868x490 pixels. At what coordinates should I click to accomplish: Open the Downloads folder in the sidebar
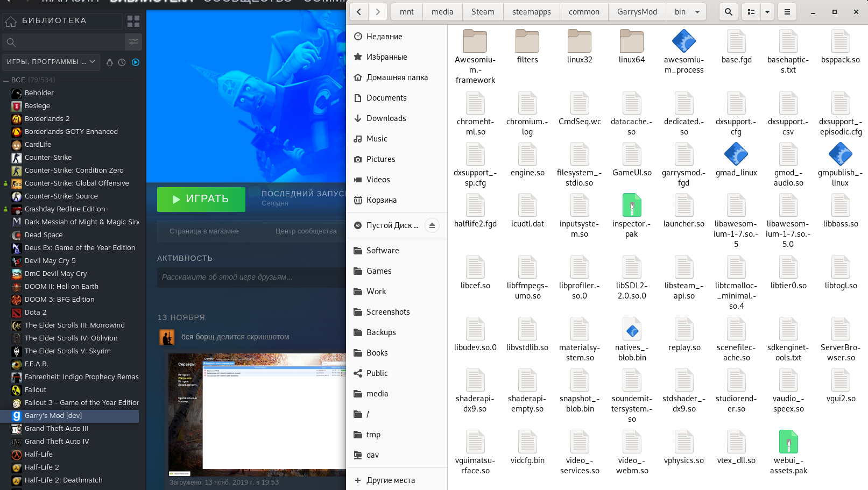[387, 118]
